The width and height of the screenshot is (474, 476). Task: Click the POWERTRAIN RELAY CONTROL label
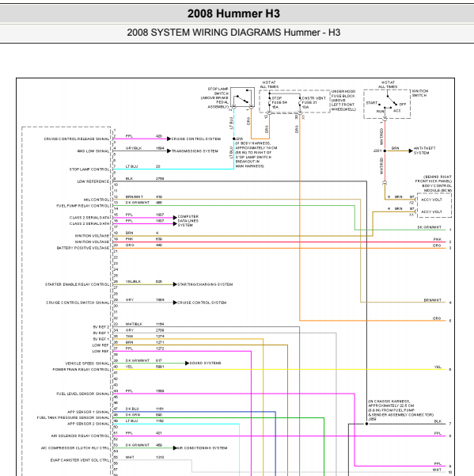(x=81, y=369)
